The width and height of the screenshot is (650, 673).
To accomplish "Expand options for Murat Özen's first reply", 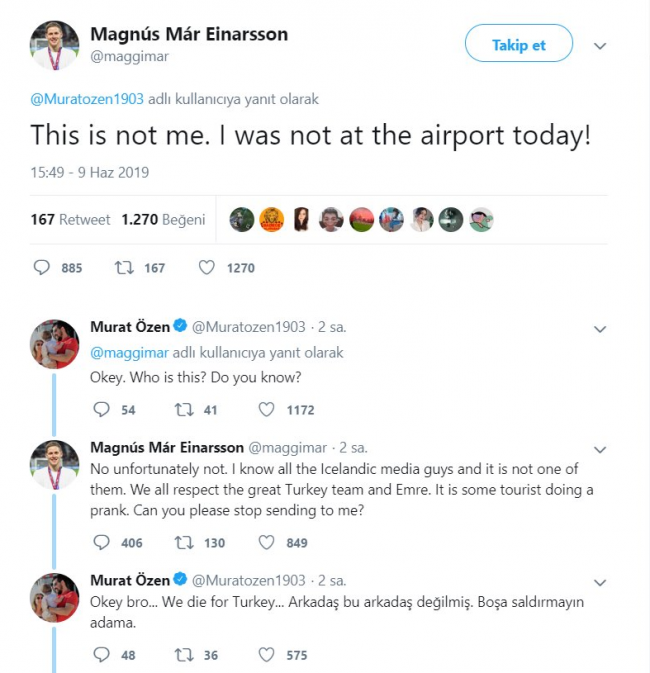I will tap(599, 328).
